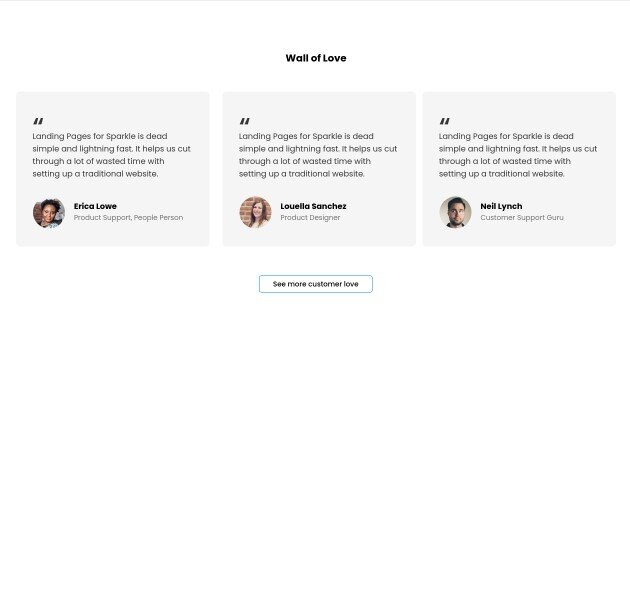Viewport: 630px width, 600px height.
Task: Click the See more customer love button
Action: click(x=316, y=284)
